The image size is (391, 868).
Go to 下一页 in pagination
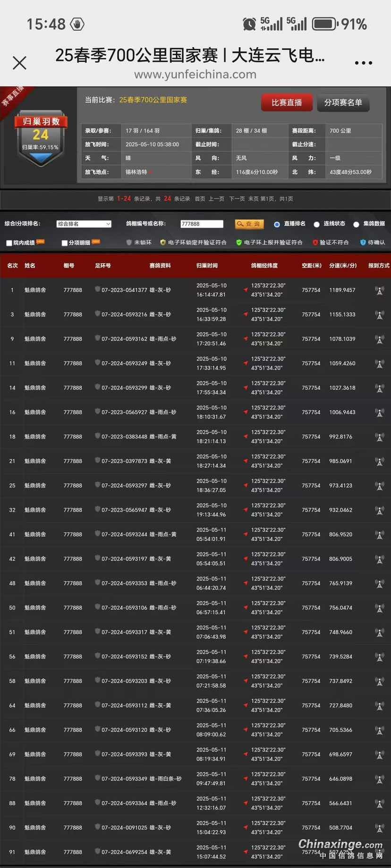(x=237, y=199)
